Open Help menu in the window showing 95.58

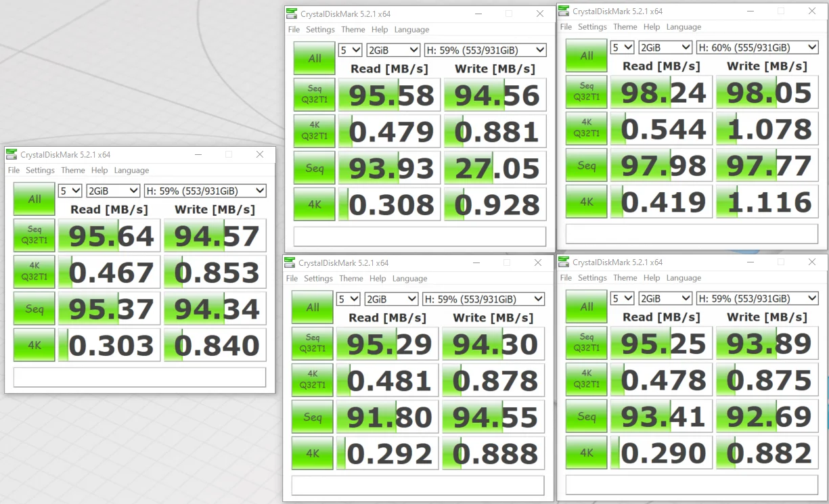coord(380,30)
